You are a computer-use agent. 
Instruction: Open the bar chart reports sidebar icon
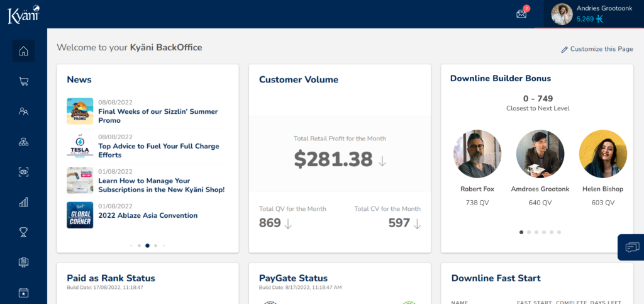click(23, 202)
